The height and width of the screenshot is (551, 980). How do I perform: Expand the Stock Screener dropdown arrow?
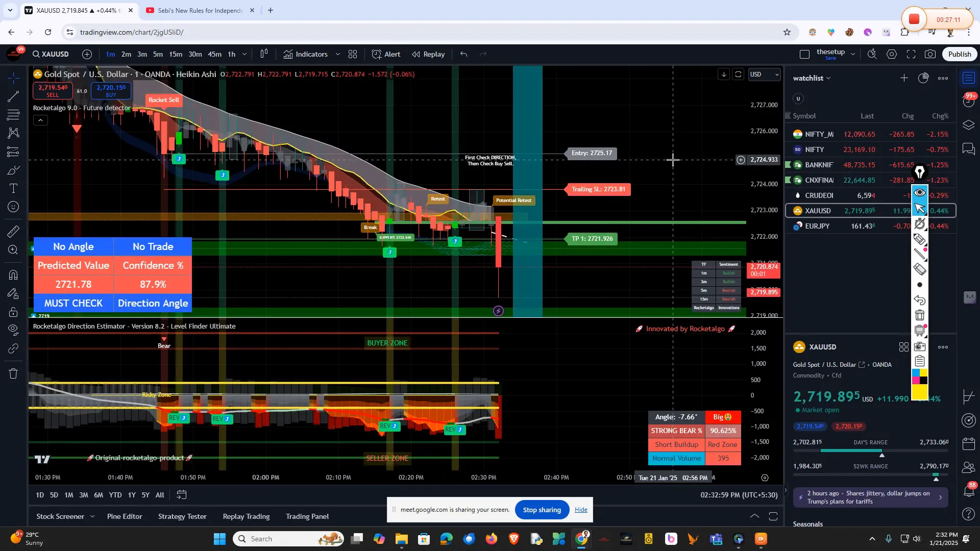[92, 516]
